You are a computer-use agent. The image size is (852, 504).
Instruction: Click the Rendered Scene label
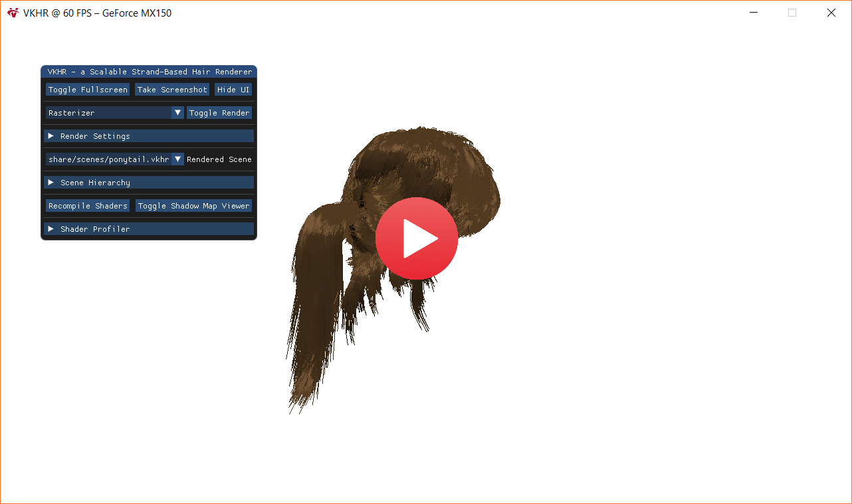[219, 159]
